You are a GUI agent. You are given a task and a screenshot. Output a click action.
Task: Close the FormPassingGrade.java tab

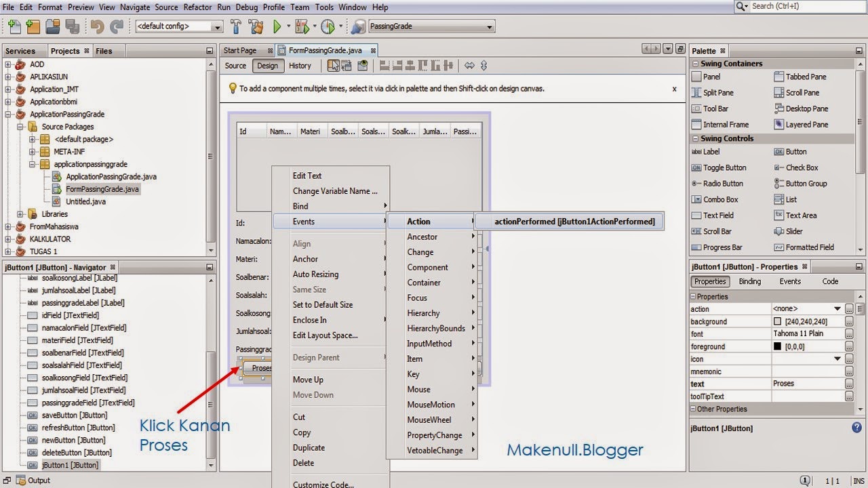point(372,50)
